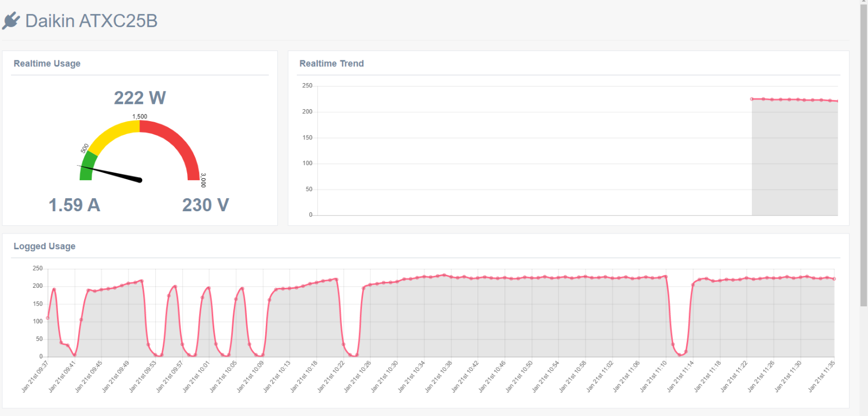Click the Jan 21st 11:35 axis label
868x416 pixels.
pyautogui.click(x=821, y=376)
